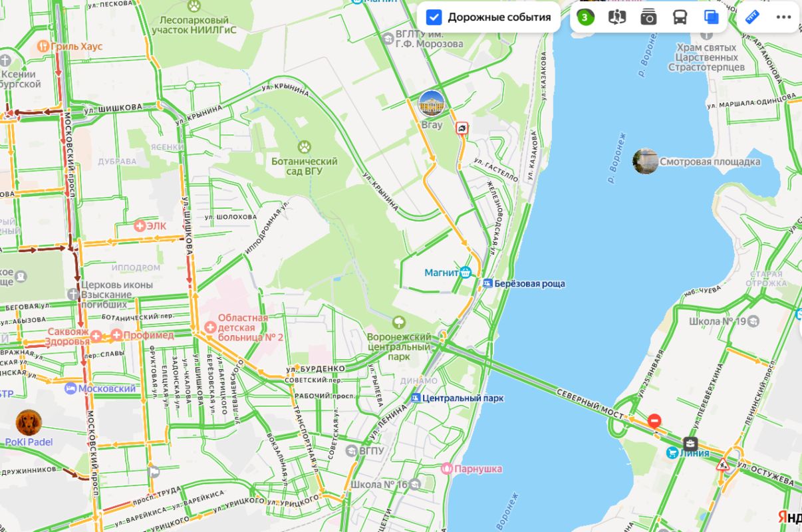
Task: Open Смотровая площадка photo marker
Action: [x=646, y=162]
